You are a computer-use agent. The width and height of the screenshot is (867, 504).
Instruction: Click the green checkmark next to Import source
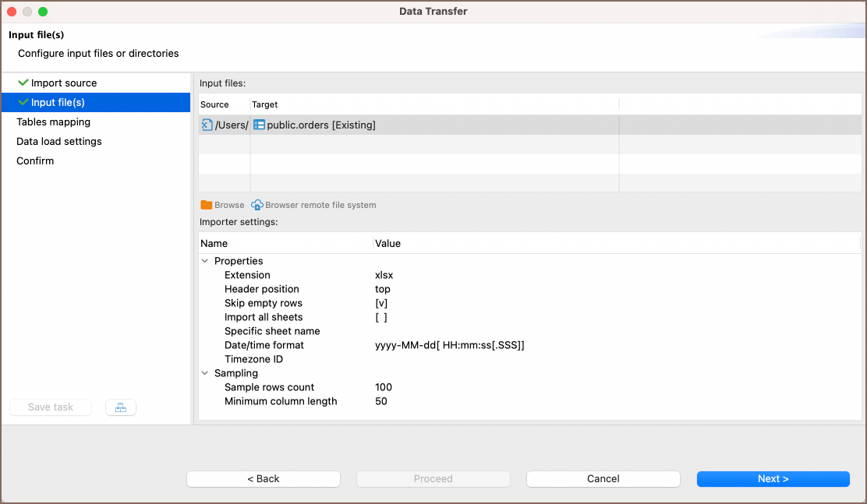(23, 83)
